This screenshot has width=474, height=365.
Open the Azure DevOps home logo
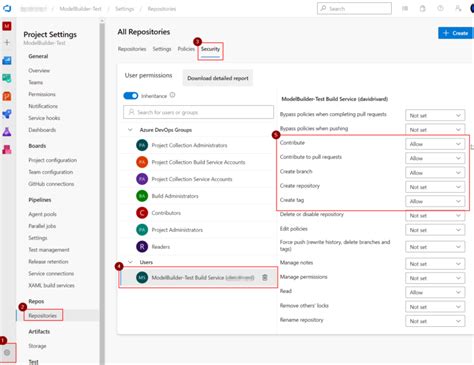pos(7,8)
